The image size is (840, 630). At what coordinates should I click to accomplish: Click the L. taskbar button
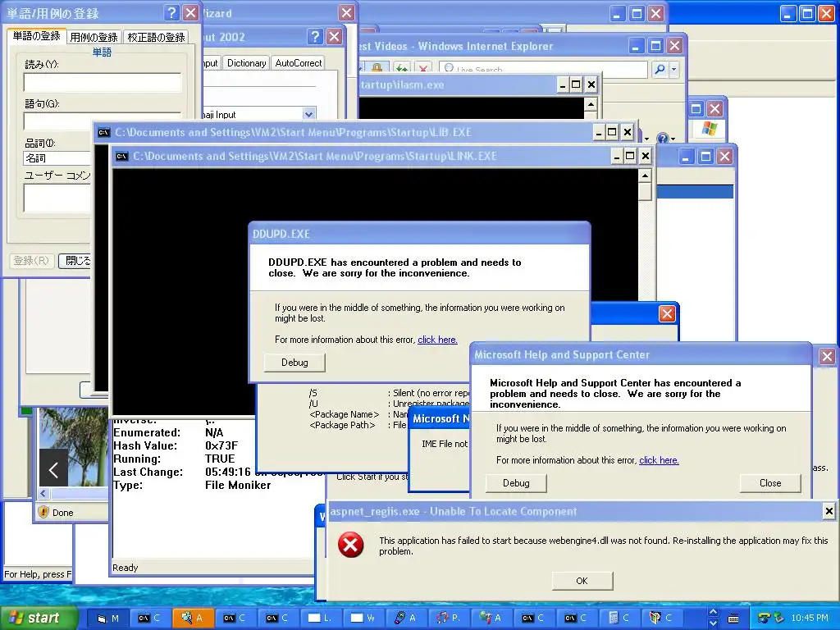coord(321,619)
